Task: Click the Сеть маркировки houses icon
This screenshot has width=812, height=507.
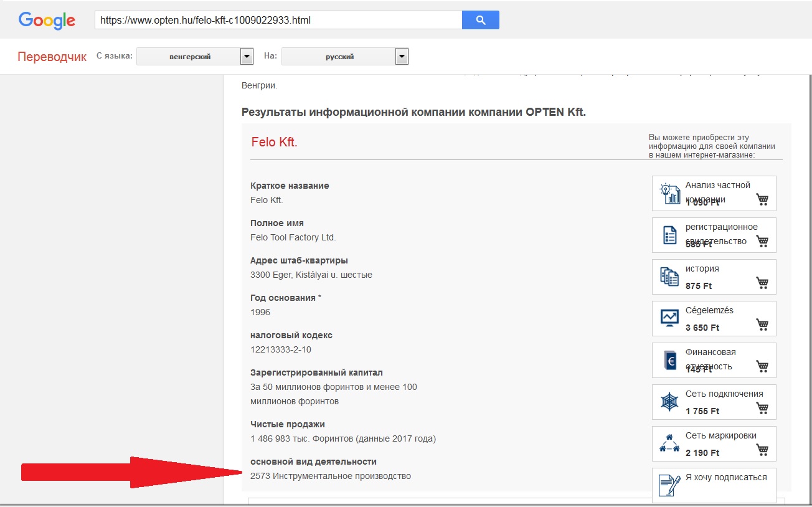Action: coord(669,443)
